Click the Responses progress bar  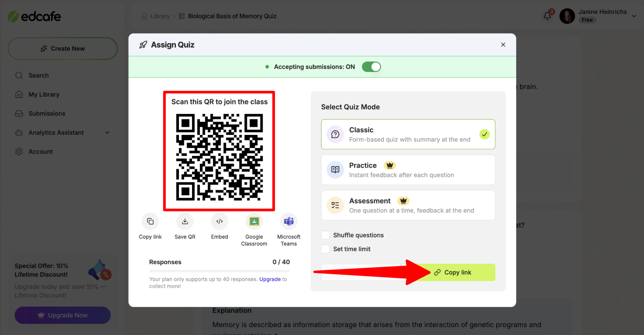219,271
